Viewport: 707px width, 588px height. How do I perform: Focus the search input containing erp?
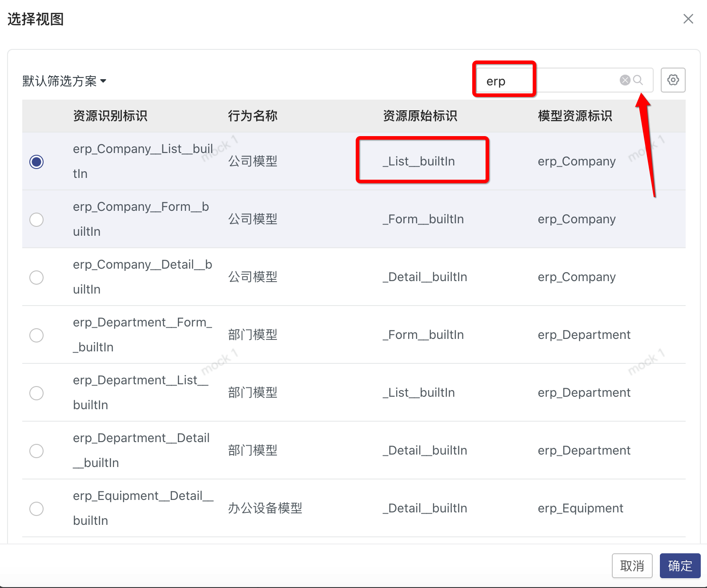click(547, 81)
